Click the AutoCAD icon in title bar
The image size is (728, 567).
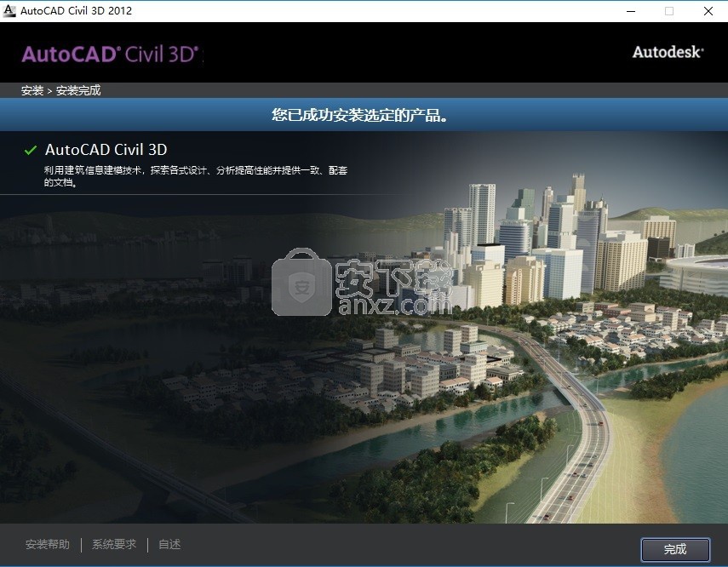tap(9, 11)
